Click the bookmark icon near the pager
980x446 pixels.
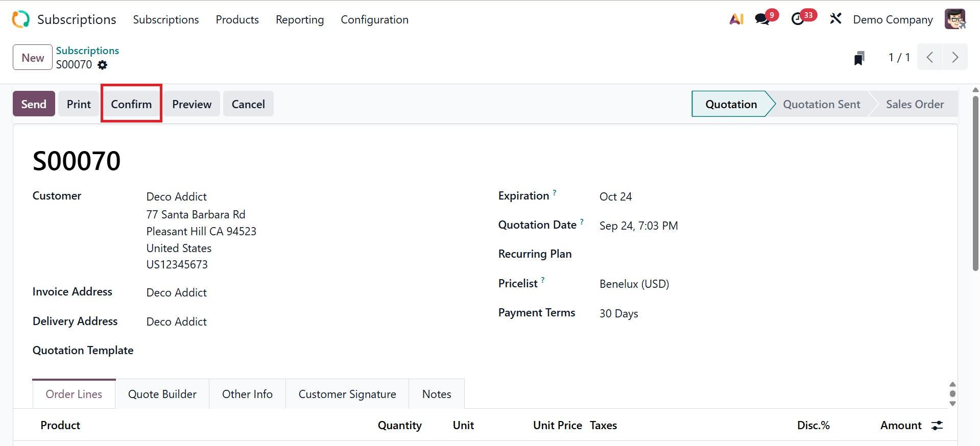coord(859,58)
